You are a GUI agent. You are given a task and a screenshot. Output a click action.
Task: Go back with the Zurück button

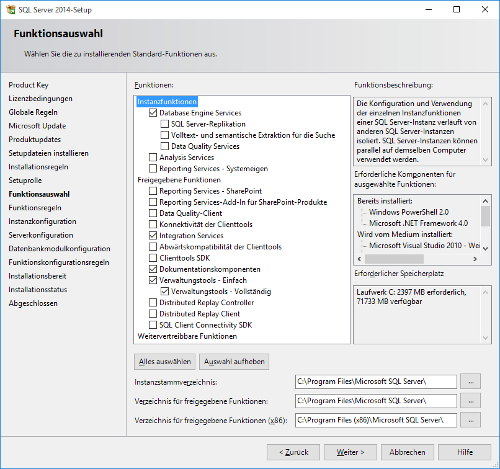coord(293,452)
